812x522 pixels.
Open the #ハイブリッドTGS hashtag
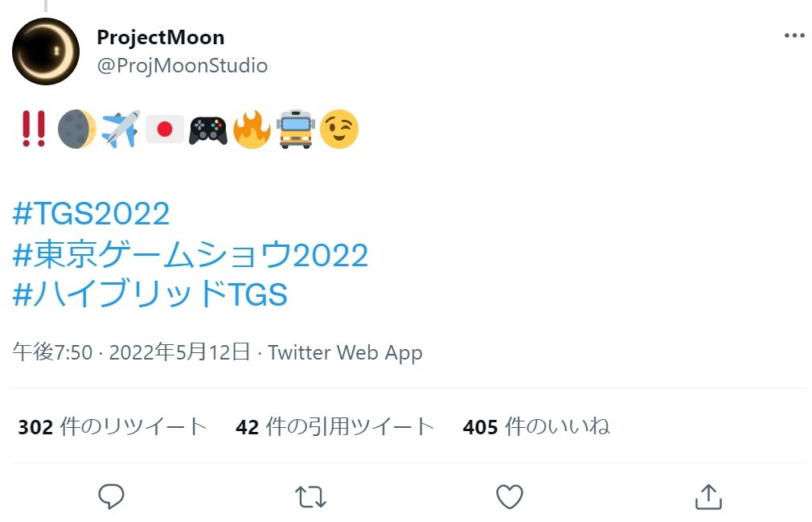coord(150,295)
